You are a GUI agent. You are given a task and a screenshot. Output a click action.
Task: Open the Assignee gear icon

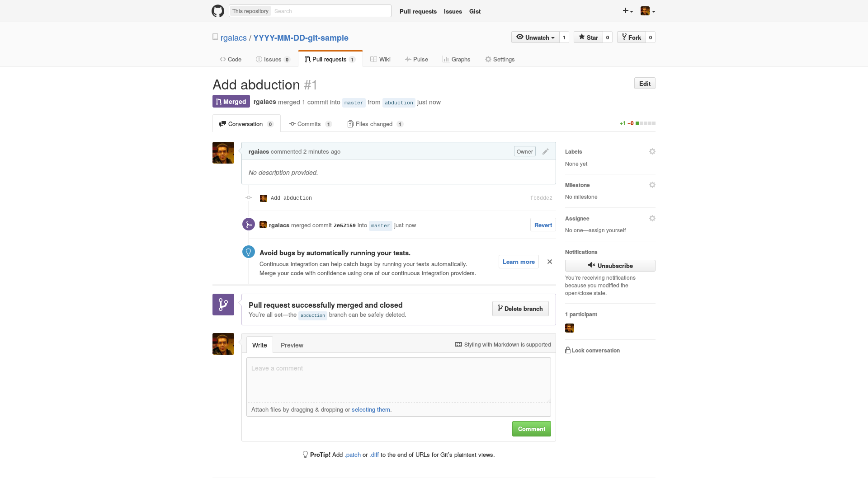pos(652,218)
